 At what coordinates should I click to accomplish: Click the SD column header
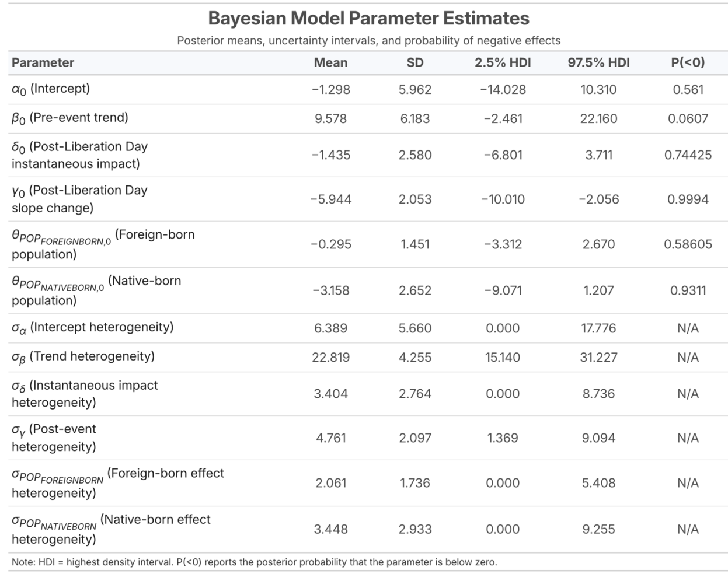[415, 62]
